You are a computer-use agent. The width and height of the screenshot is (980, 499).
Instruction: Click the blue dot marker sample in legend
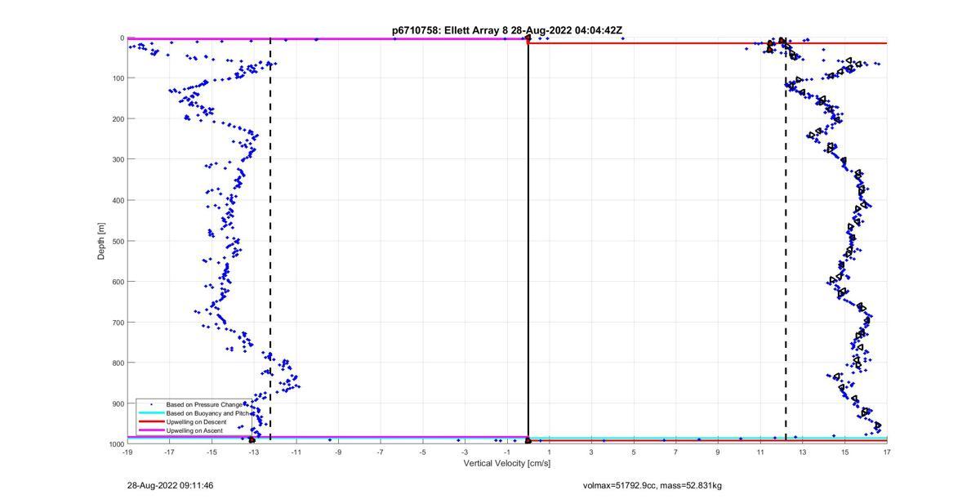[x=150, y=404]
